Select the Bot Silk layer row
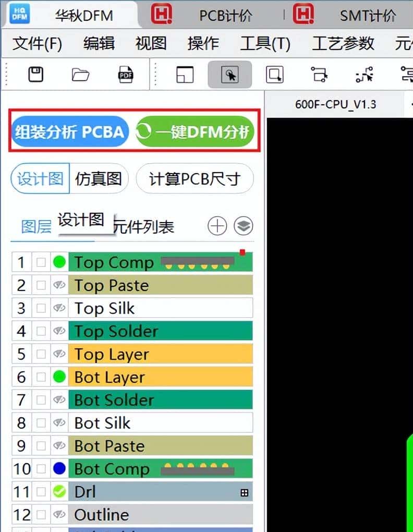Screen dimensions: 413x532 point(132,423)
